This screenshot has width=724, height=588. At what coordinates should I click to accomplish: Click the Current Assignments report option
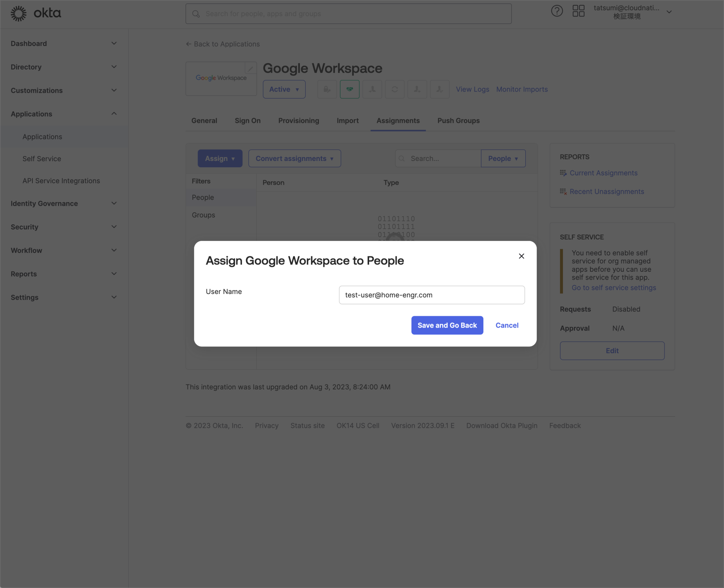(603, 173)
